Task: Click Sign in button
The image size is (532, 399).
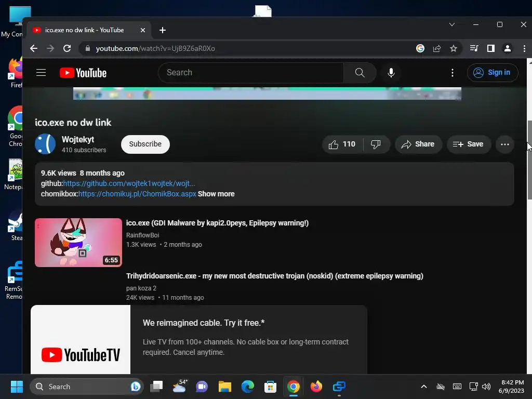Action: [493, 73]
